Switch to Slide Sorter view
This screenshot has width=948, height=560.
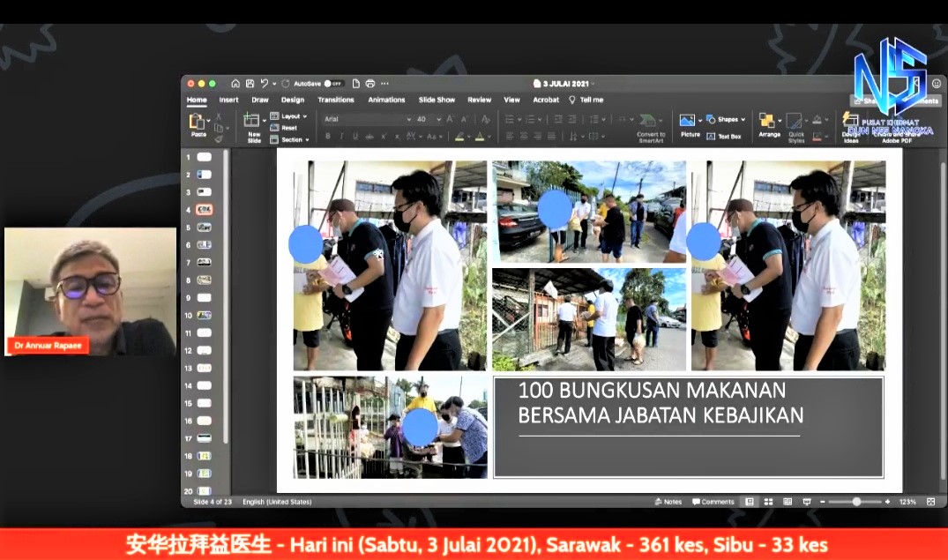(x=768, y=502)
